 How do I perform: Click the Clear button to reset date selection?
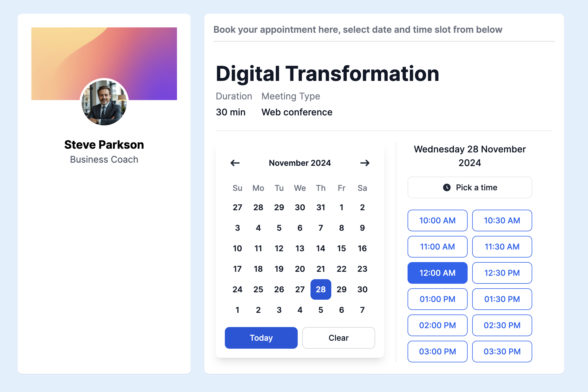[x=339, y=337]
